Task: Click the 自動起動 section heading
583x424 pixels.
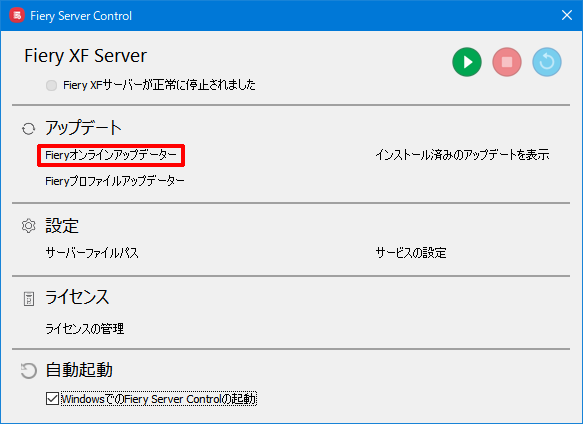Action: point(79,370)
